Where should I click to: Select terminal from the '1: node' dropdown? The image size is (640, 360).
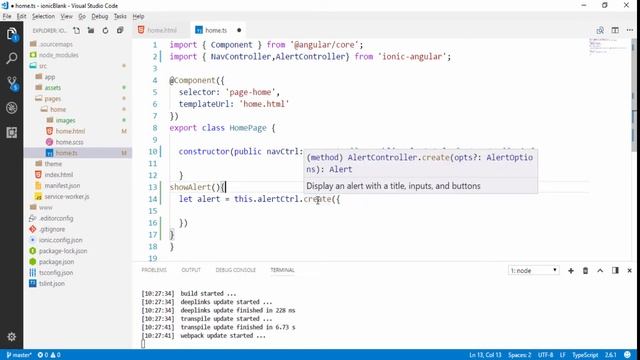point(533,271)
